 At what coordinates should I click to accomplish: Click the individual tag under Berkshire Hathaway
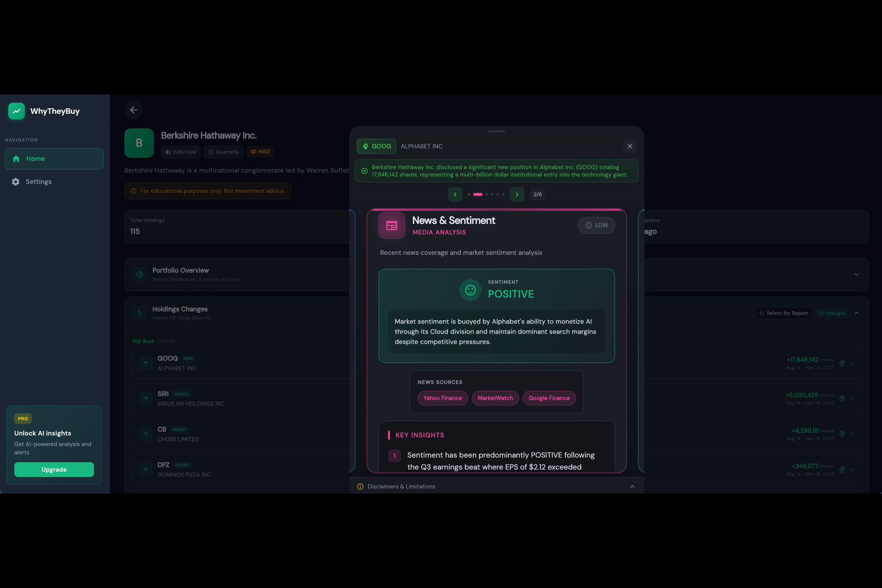tap(181, 152)
